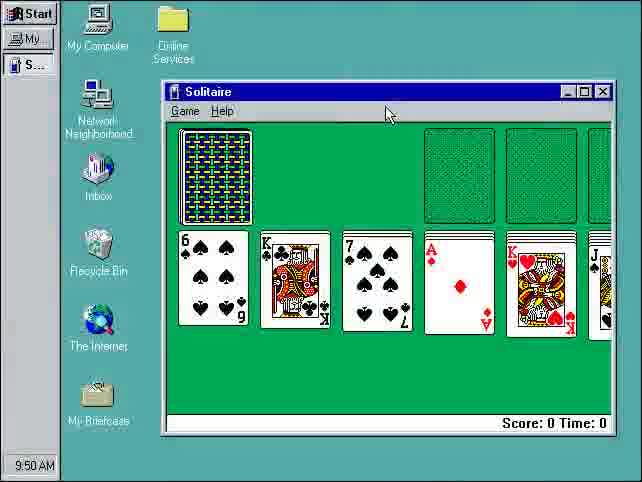This screenshot has height=482, width=642.
Task: Open the Inbox desktop icon
Action: click(x=98, y=177)
